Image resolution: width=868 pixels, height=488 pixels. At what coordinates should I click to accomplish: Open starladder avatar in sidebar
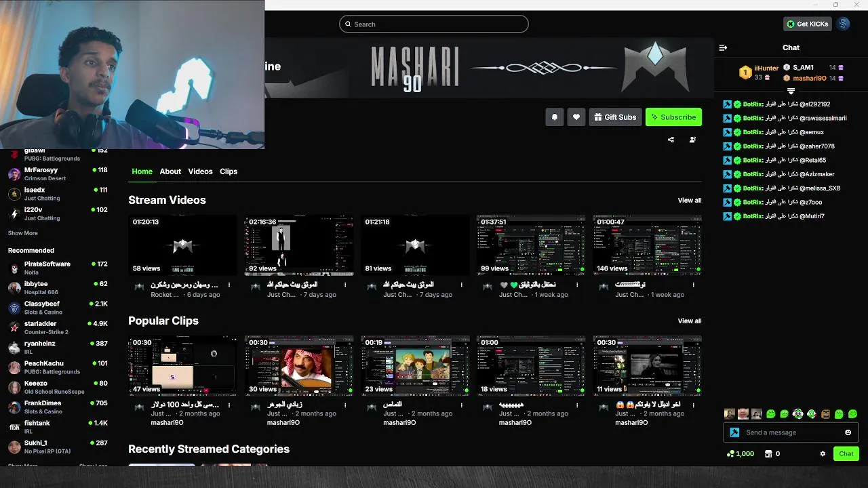(x=14, y=328)
